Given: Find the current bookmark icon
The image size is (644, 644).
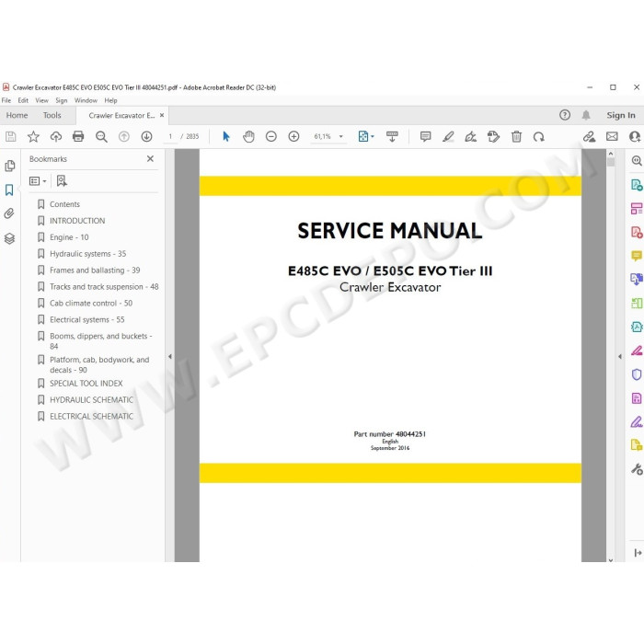Looking at the screenshot, I should [x=62, y=180].
